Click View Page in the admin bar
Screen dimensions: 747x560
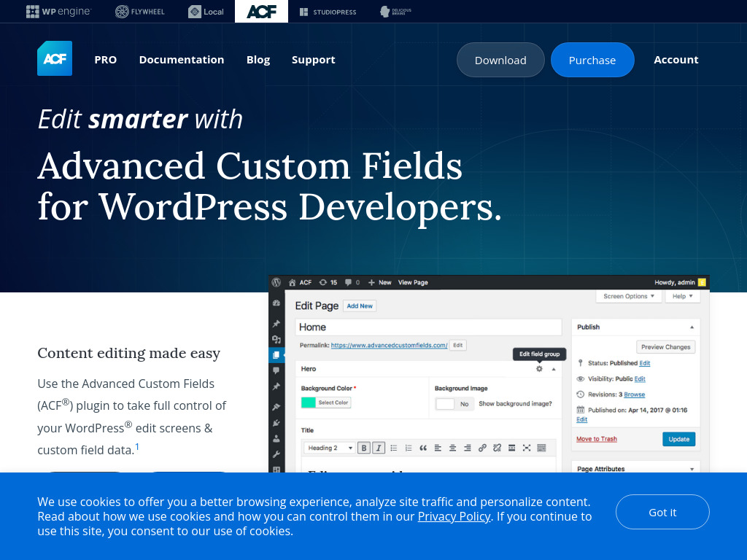point(413,282)
